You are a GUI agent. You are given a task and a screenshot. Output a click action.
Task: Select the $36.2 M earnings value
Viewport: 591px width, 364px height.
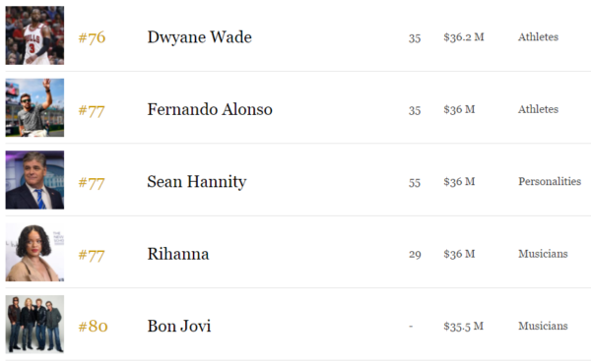tap(464, 37)
